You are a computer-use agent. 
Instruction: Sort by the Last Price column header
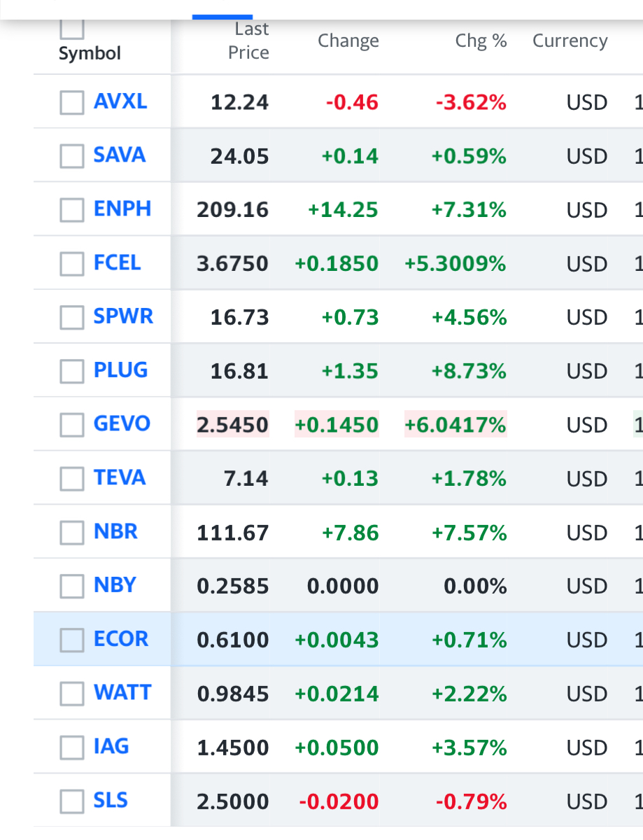248,41
